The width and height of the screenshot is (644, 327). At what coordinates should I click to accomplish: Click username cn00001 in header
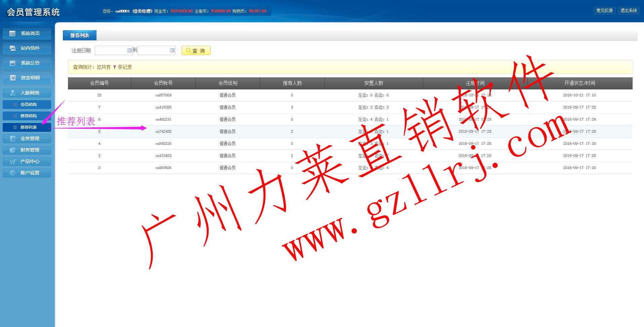pyautogui.click(x=122, y=11)
